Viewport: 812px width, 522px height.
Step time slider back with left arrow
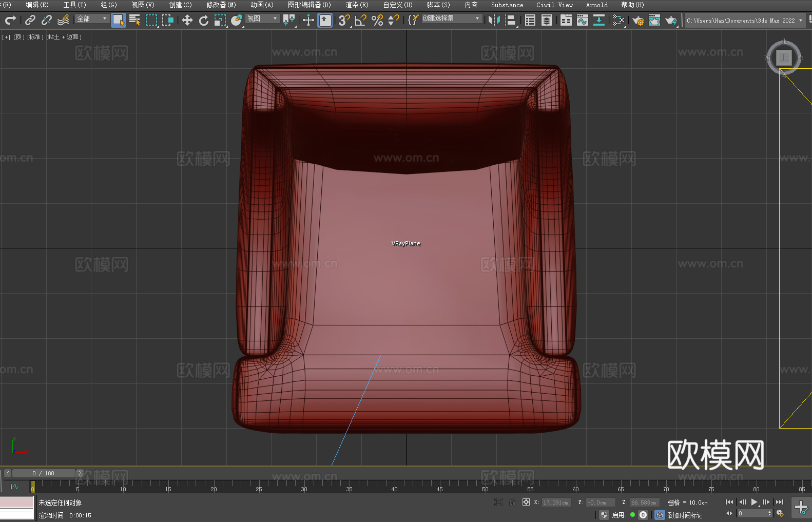click(7, 473)
